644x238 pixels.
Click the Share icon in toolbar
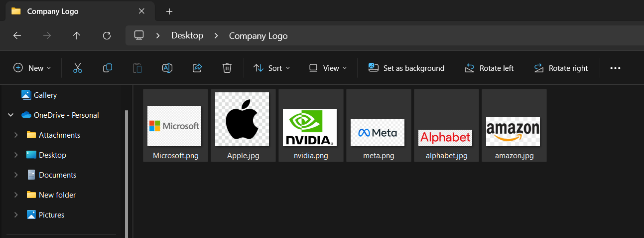pyautogui.click(x=197, y=68)
